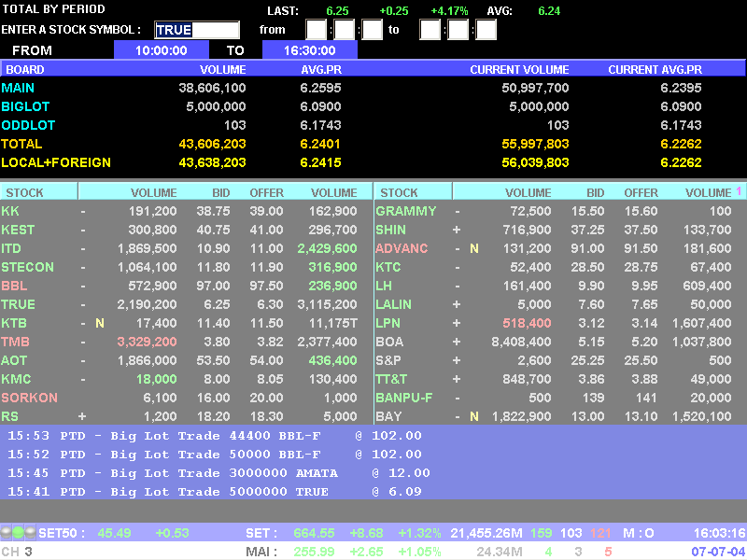Focus the minutes box in the 'from' time
This screenshot has height=560, width=747.
point(344,30)
